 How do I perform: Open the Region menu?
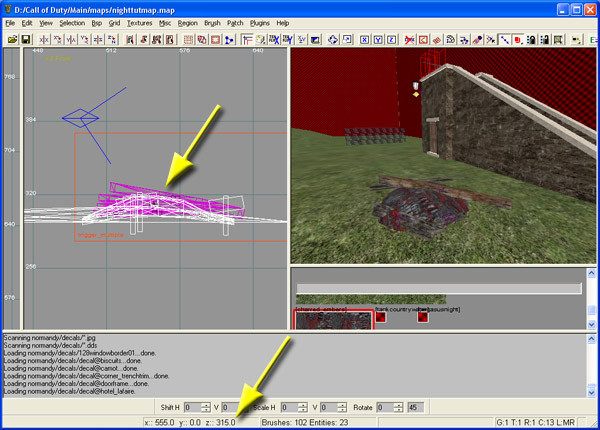pyautogui.click(x=188, y=23)
